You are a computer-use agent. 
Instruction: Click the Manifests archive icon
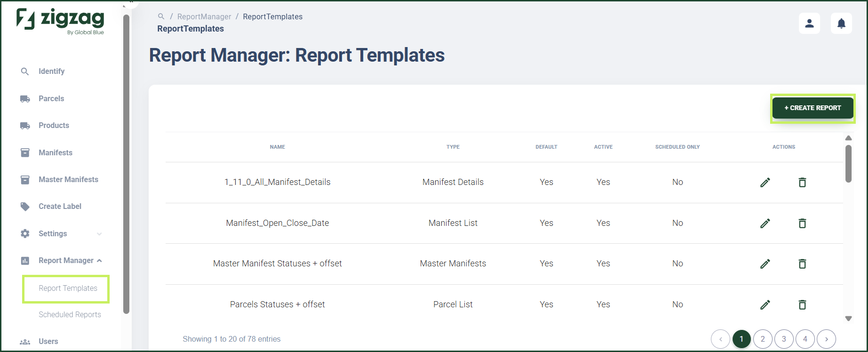click(x=25, y=152)
